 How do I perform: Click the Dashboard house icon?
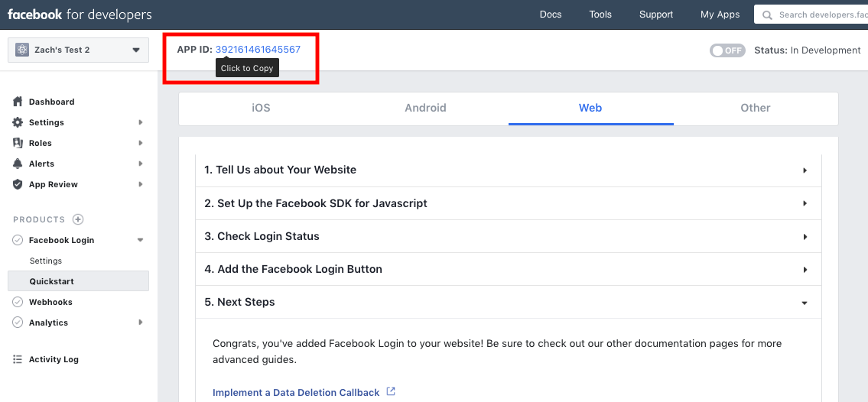tap(18, 102)
